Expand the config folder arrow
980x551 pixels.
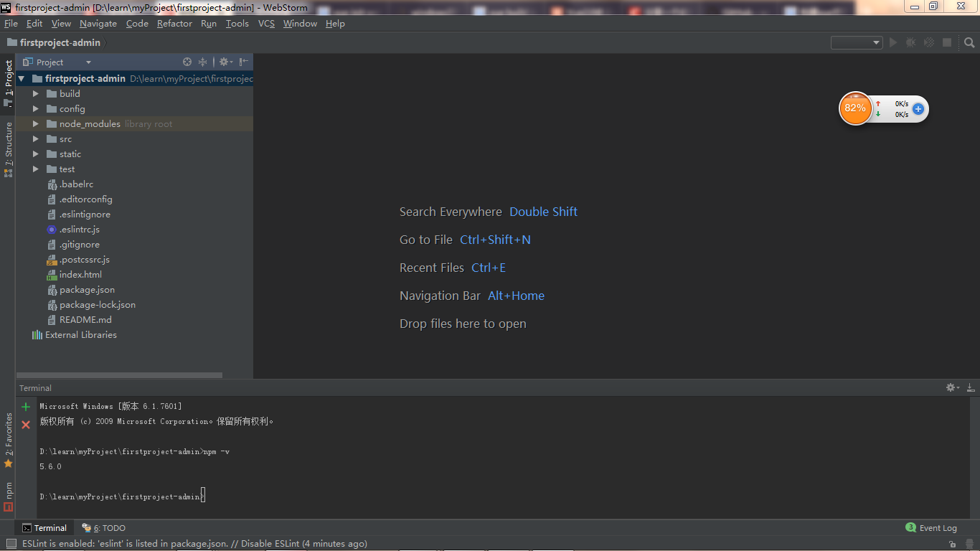click(x=36, y=109)
